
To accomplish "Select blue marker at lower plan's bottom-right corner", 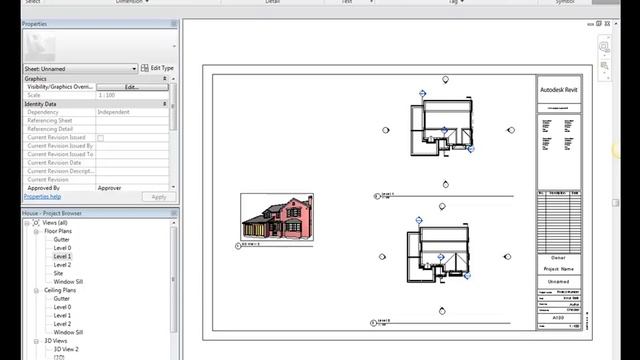I will coord(467,276).
